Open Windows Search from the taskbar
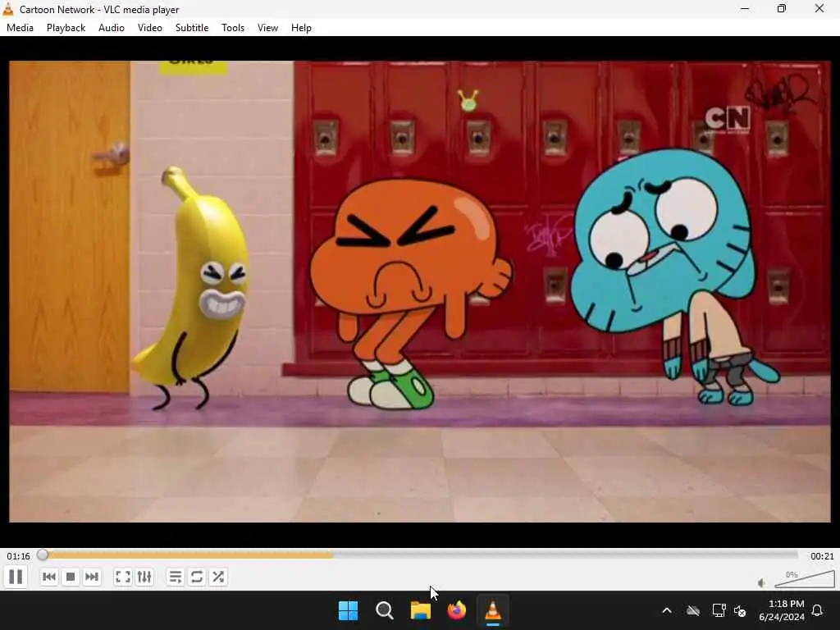 pyautogui.click(x=384, y=610)
